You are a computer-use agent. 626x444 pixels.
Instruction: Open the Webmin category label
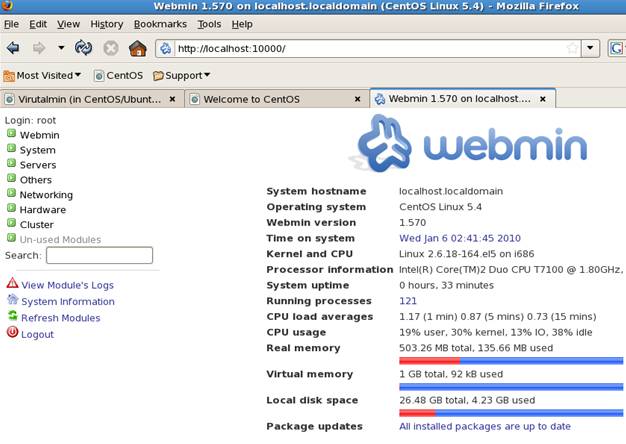[x=40, y=135]
